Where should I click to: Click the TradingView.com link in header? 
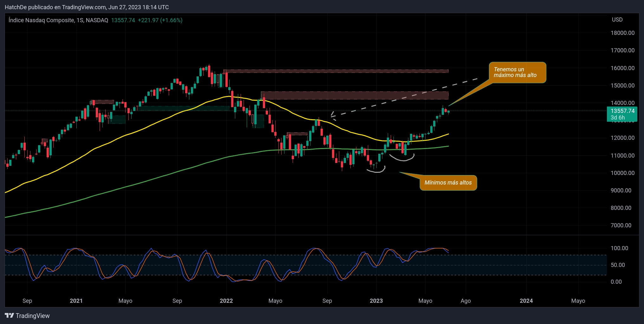click(83, 7)
